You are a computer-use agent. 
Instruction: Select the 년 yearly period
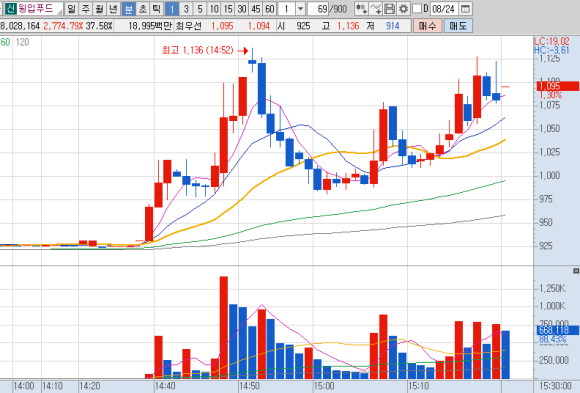(114, 9)
